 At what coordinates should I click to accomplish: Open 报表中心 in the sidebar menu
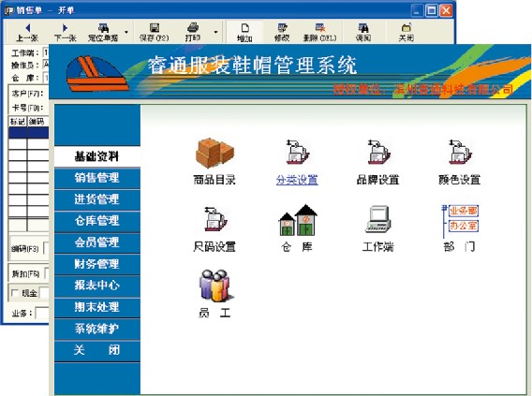pos(97,286)
